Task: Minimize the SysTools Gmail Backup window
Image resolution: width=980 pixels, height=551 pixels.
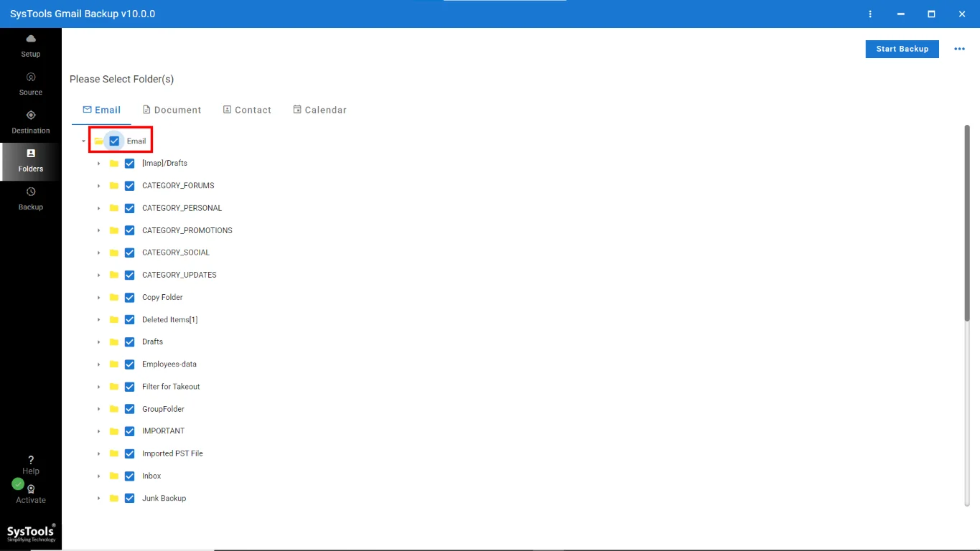Action: click(x=900, y=14)
